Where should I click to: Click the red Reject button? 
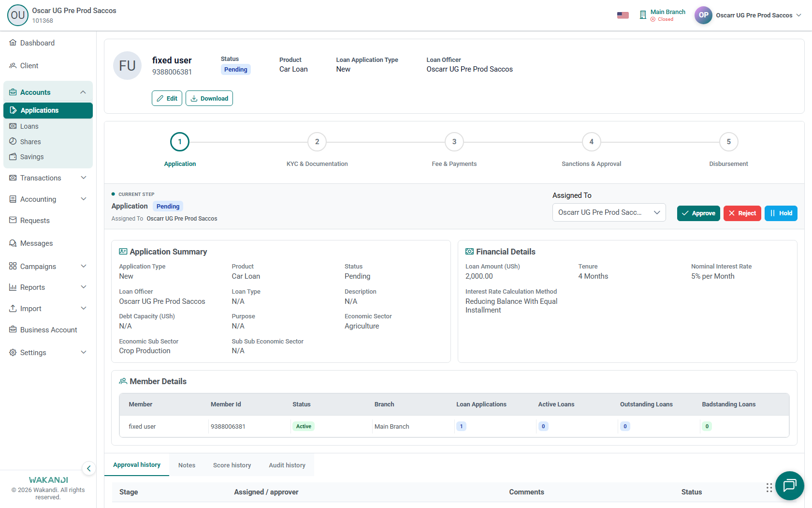pyautogui.click(x=742, y=213)
